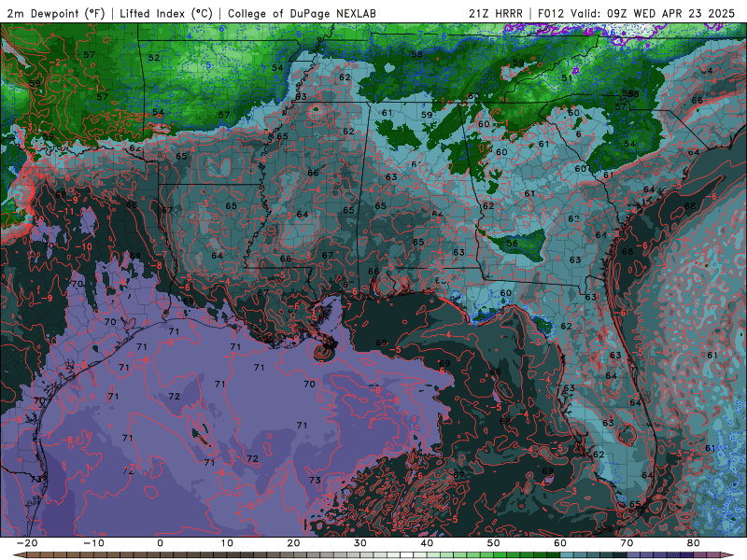Click the right arrow end of the color bar
Image resolution: width=747 pixels, height=560 pixels.
click(727, 555)
